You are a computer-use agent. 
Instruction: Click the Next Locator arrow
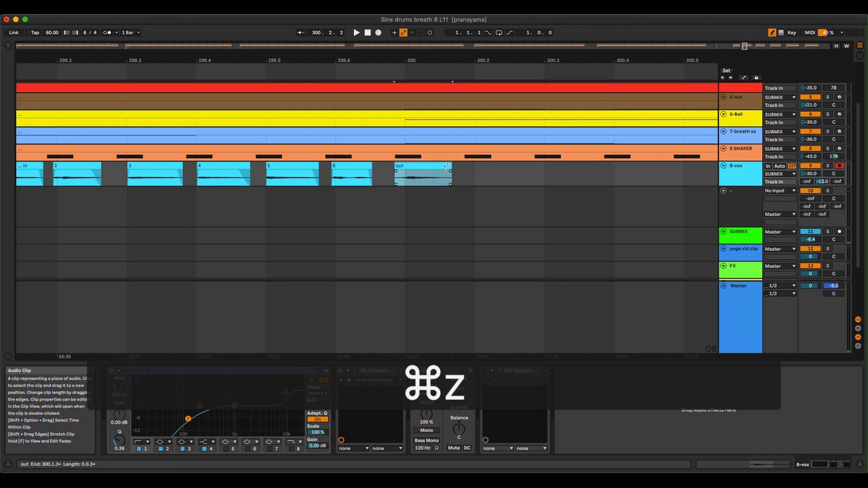click(730, 78)
